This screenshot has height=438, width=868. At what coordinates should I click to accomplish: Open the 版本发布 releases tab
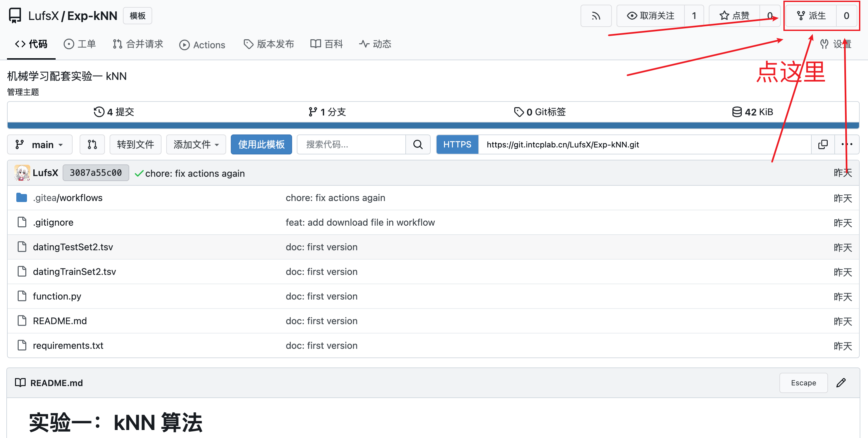coord(268,44)
